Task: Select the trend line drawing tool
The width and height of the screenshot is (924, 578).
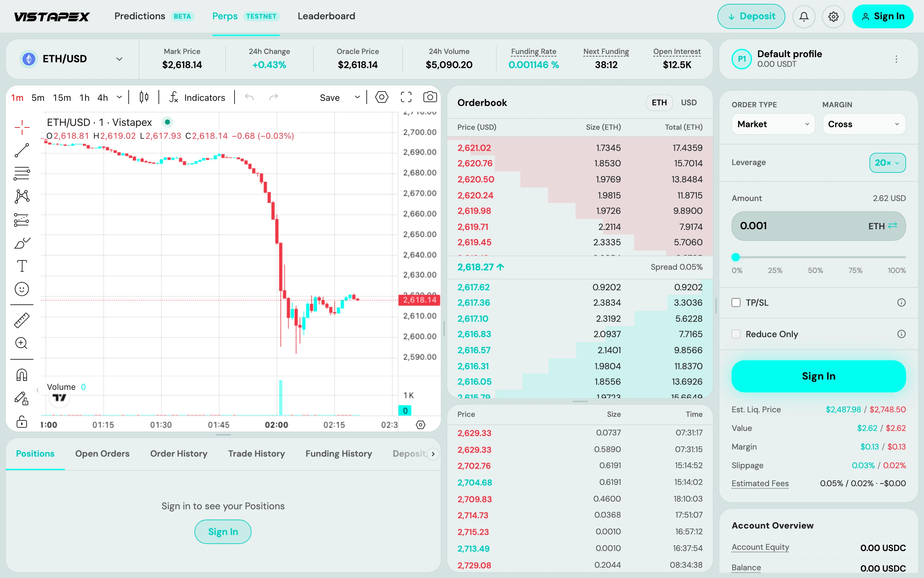Action: pyautogui.click(x=22, y=150)
